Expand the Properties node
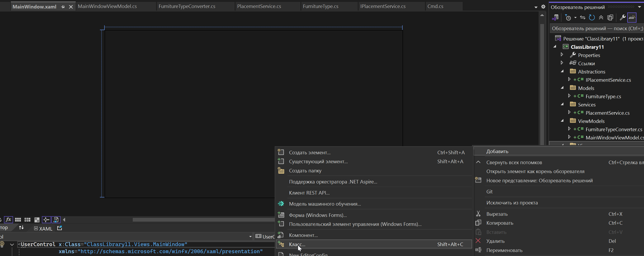 point(562,54)
